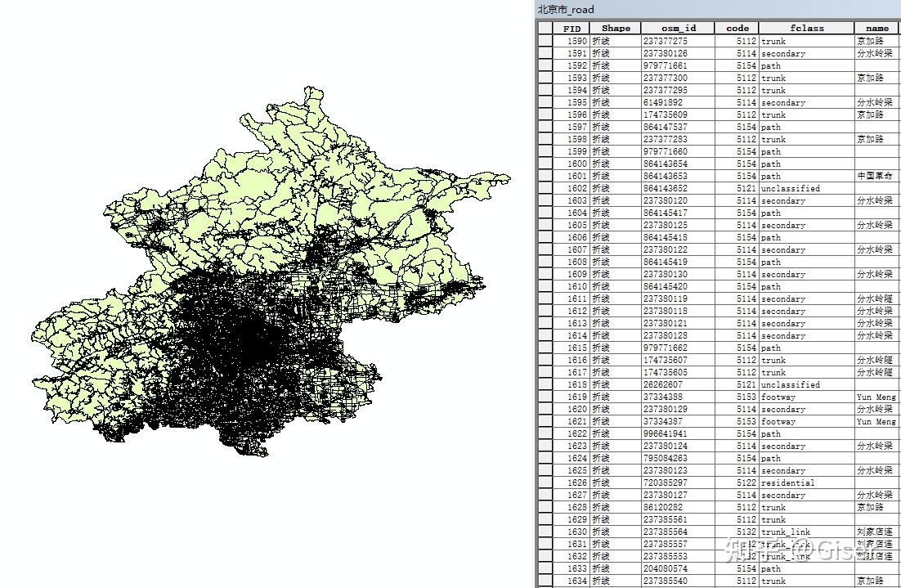The width and height of the screenshot is (901, 588).
Task: Click the Yun Meng name in row 1619
Action: 876,397
